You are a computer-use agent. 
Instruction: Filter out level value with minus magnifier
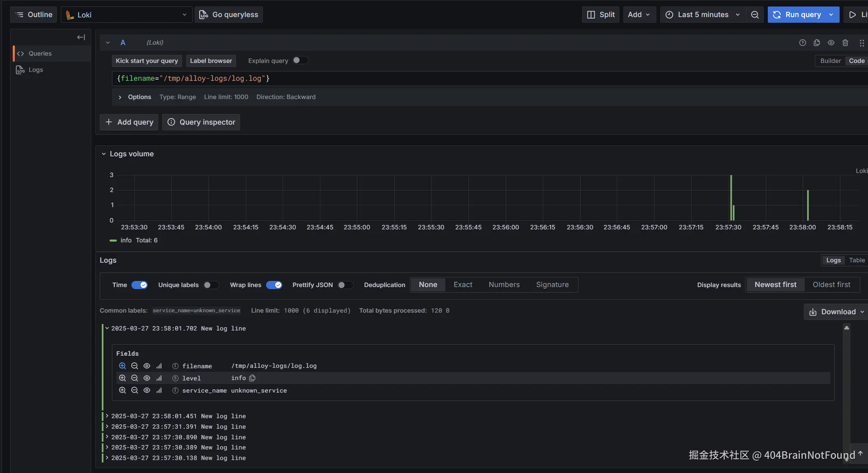135,378
